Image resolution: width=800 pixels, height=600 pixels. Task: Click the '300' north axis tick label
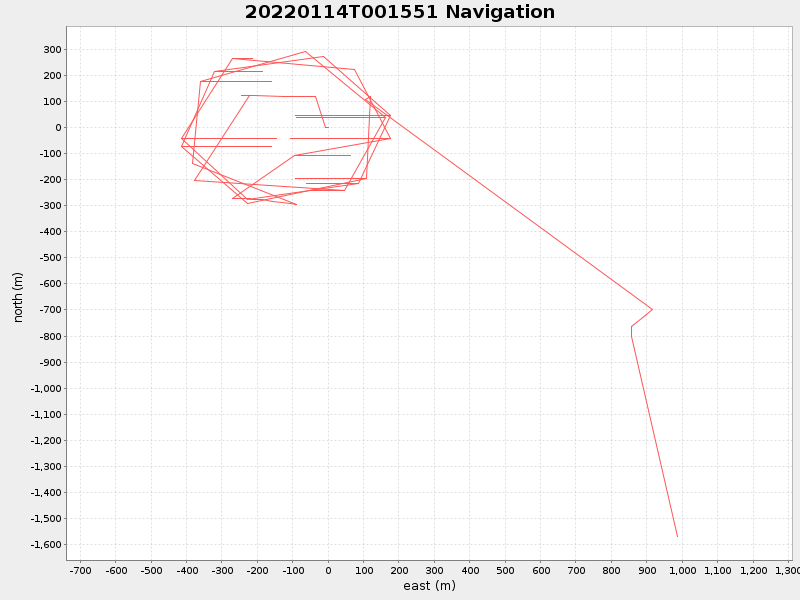pos(52,49)
